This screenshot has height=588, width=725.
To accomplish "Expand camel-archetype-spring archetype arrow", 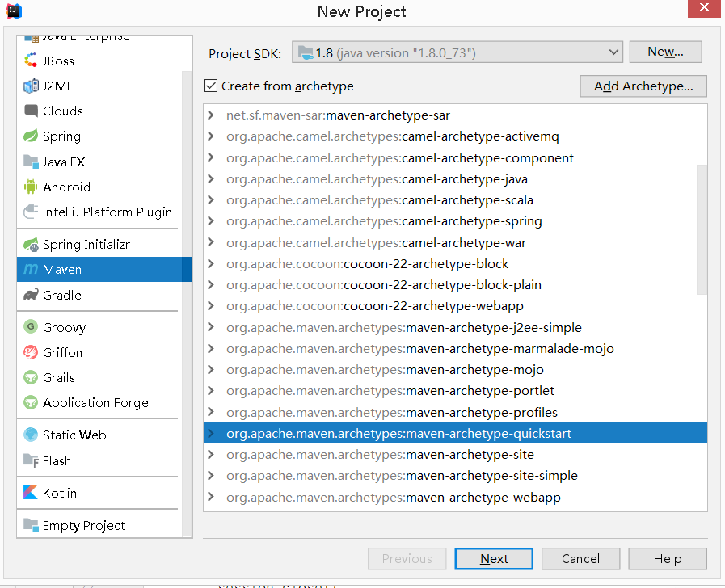I will coord(211,221).
